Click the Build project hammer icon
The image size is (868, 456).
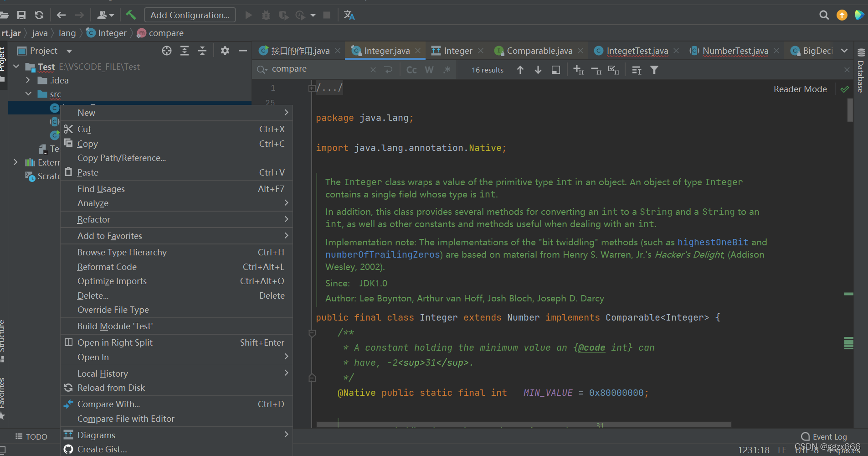coord(131,15)
